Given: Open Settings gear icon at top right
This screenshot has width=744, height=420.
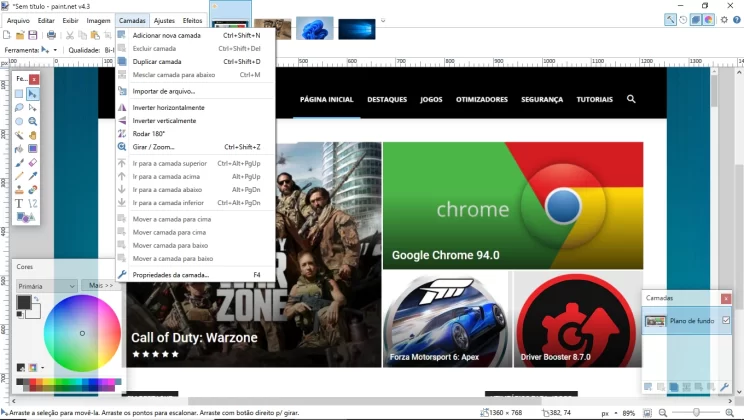Looking at the screenshot, I should tap(724, 19).
